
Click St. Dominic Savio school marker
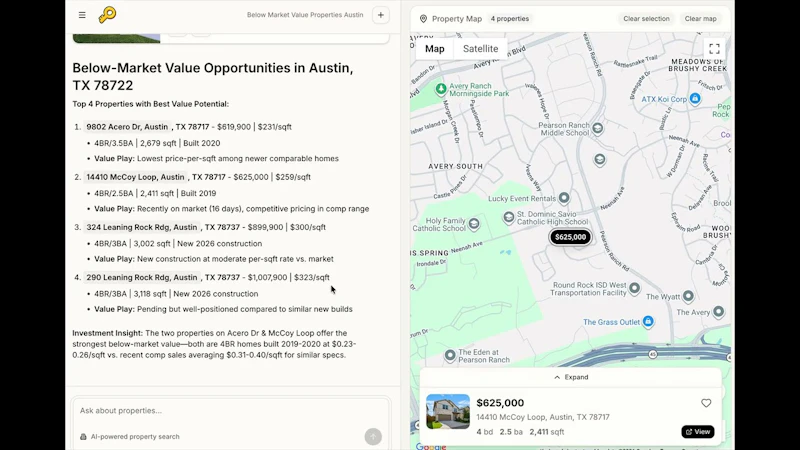509,217
